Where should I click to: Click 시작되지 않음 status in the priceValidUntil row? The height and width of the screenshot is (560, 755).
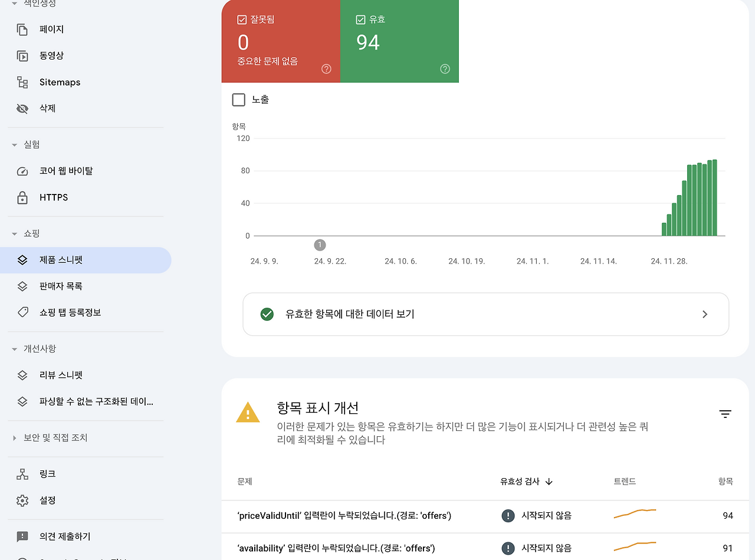coord(547,516)
